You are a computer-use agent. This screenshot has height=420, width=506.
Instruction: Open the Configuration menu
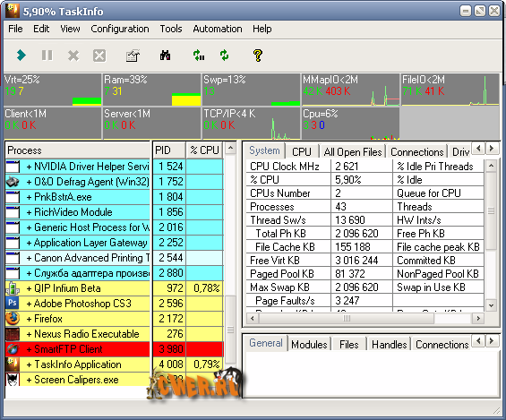(x=120, y=29)
